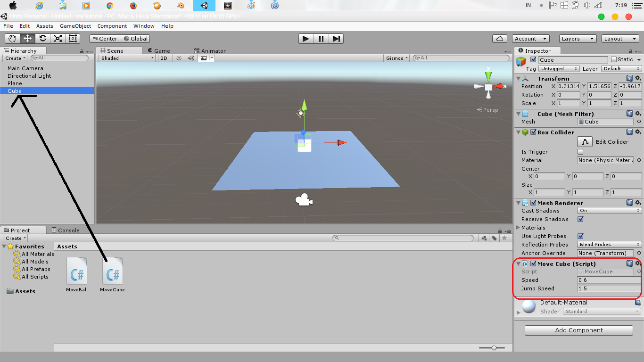644x362 pixels.
Task: Disable the Receive Shadows checkbox
Action: [x=580, y=219]
